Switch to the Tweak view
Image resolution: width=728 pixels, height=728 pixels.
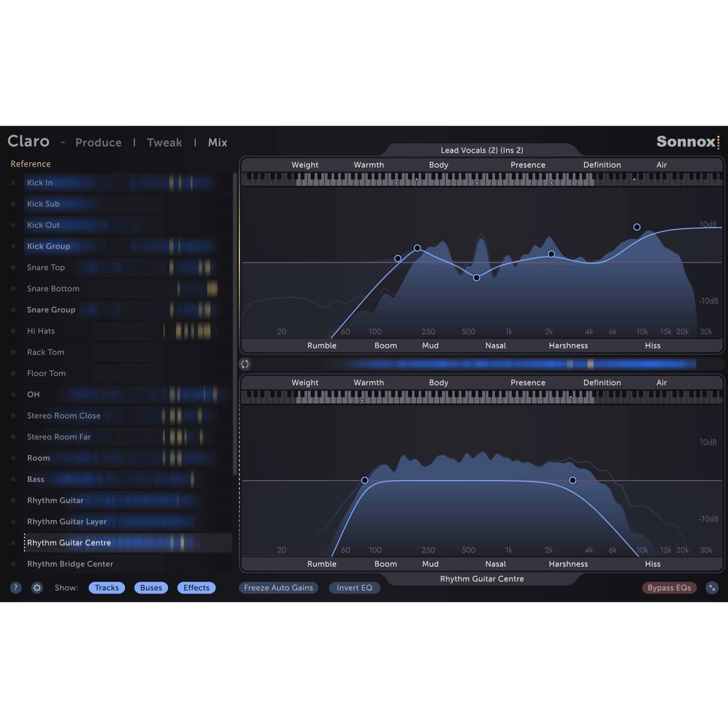(x=164, y=143)
